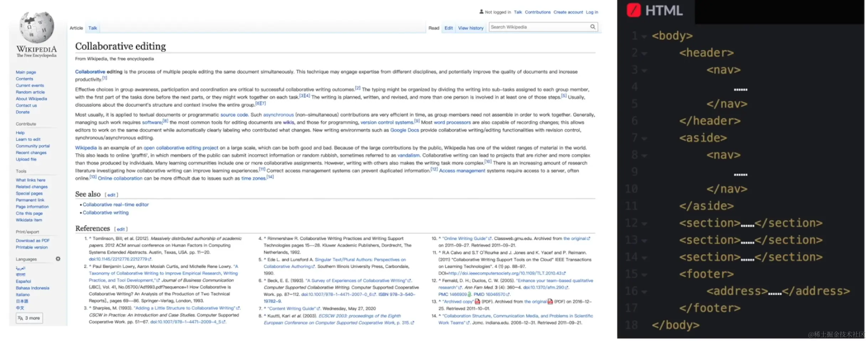The height and width of the screenshot is (341, 868).
Task: Click edit link beside See also heading
Action: [x=111, y=195]
